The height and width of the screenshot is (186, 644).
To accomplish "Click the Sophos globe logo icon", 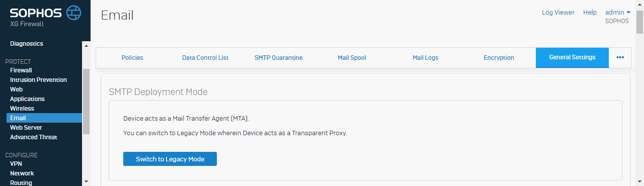I will click(x=74, y=12).
